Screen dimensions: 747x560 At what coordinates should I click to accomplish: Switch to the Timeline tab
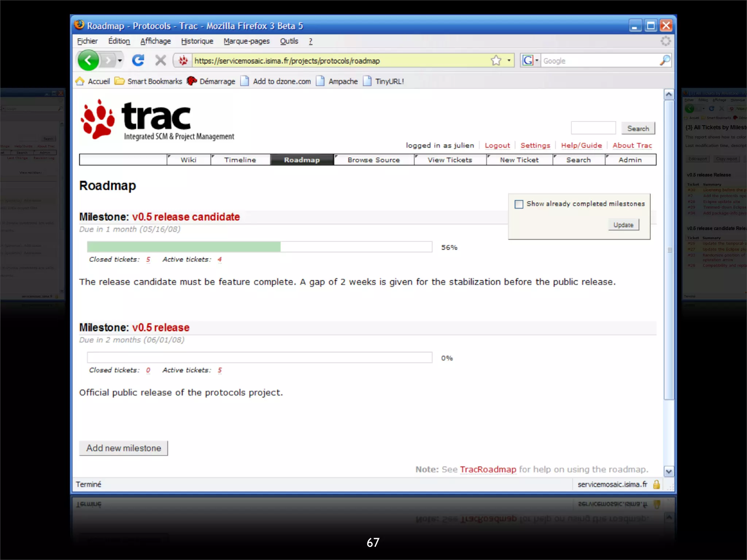click(x=240, y=160)
